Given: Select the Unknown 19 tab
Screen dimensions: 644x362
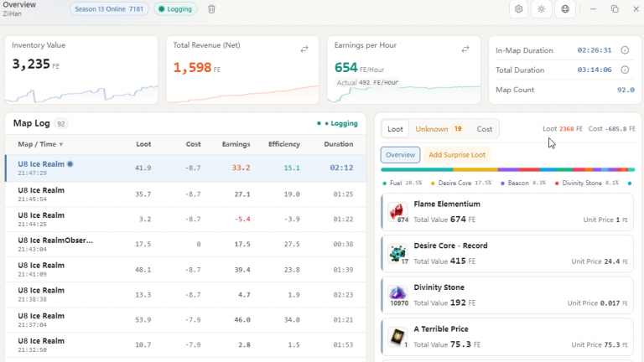Looking at the screenshot, I should click(x=439, y=129).
